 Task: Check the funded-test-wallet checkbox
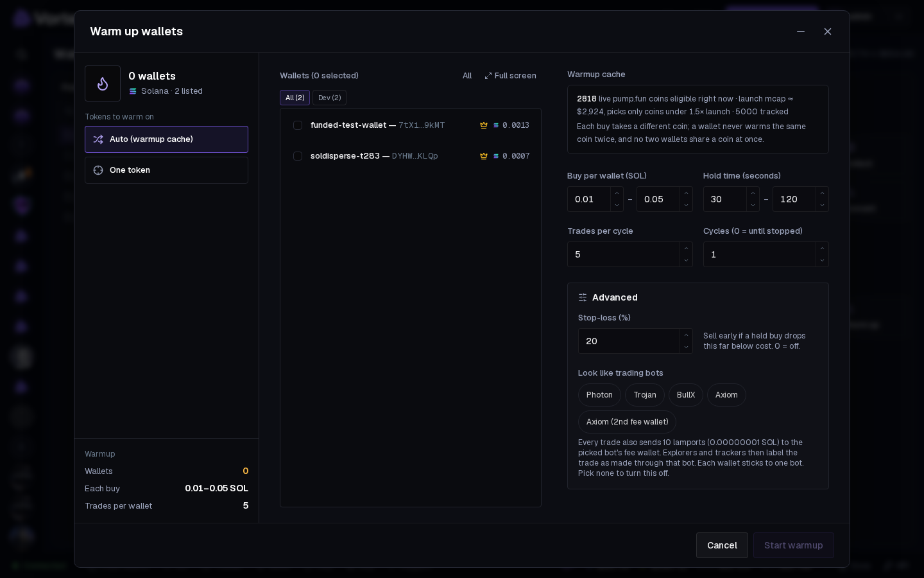click(298, 125)
